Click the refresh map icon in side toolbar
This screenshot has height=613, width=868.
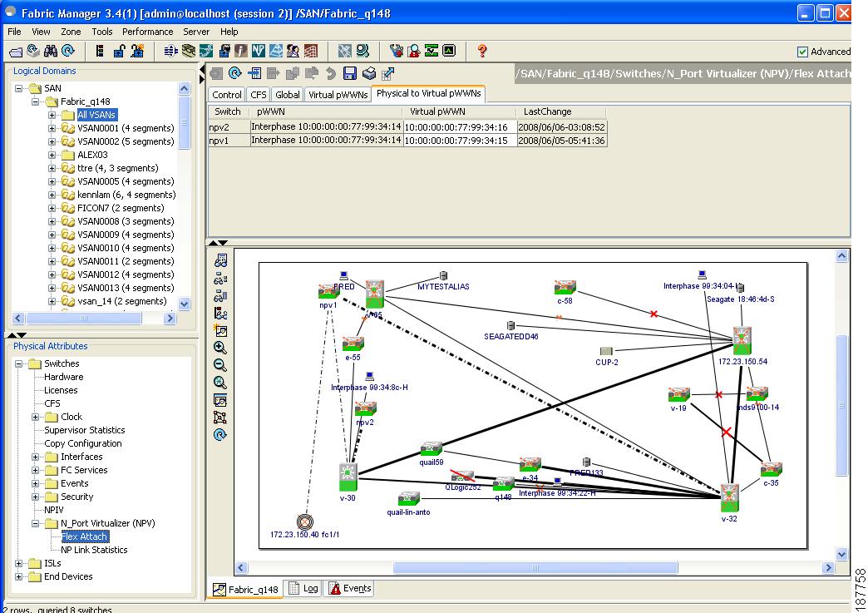220,434
